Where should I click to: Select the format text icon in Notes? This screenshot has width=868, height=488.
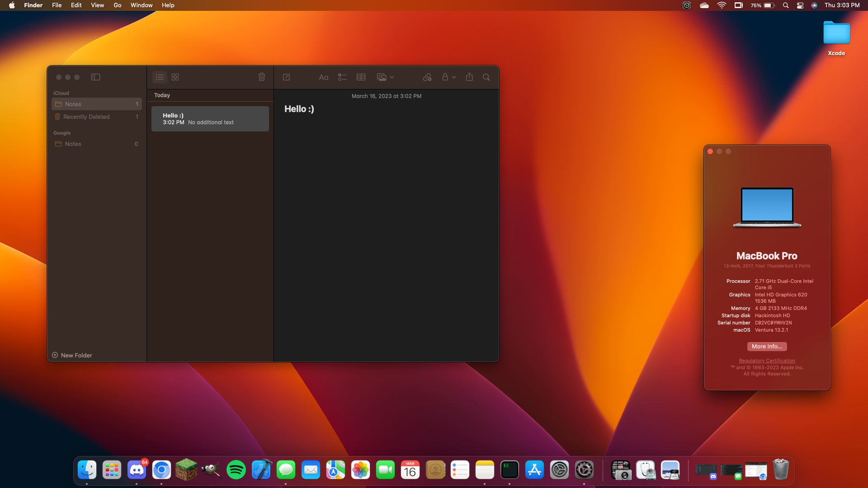pos(324,77)
